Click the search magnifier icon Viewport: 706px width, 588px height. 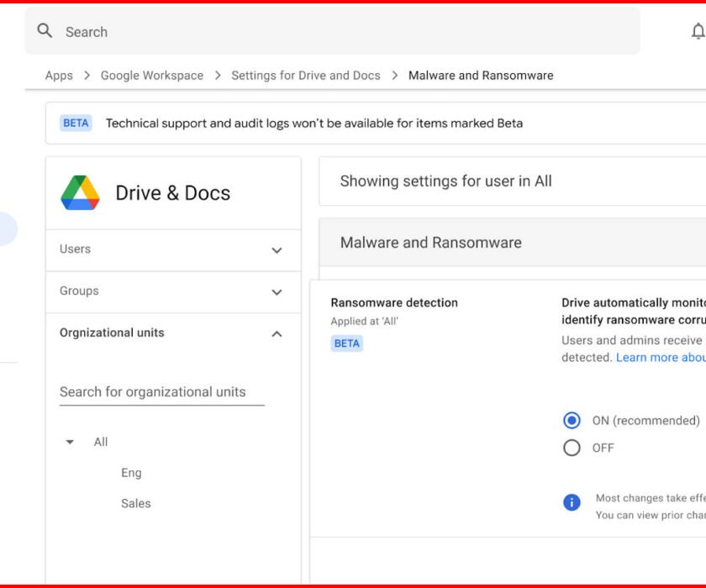click(x=45, y=32)
